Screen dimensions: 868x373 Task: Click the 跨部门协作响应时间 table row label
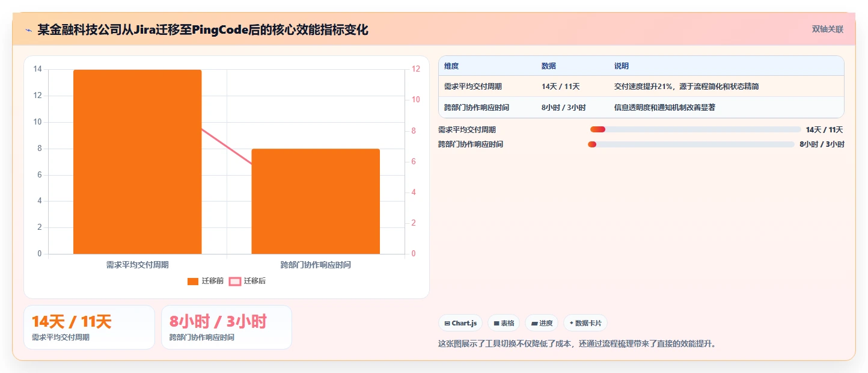477,108
